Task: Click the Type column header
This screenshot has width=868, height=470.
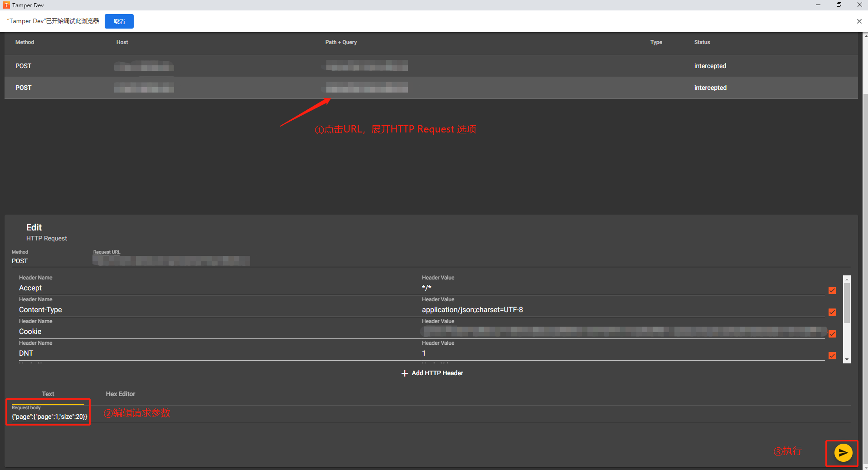Action: pyautogui.click(x=656, y=42)
